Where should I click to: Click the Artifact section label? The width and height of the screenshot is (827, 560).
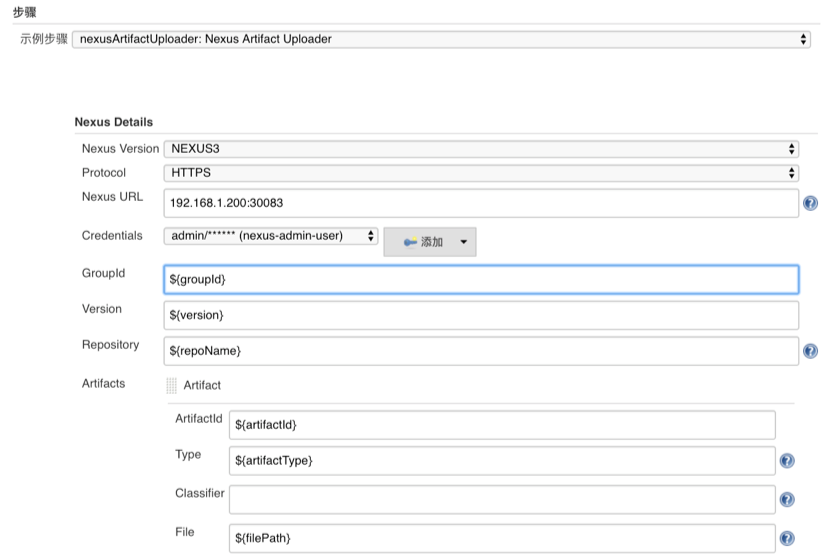pos(202,385)
